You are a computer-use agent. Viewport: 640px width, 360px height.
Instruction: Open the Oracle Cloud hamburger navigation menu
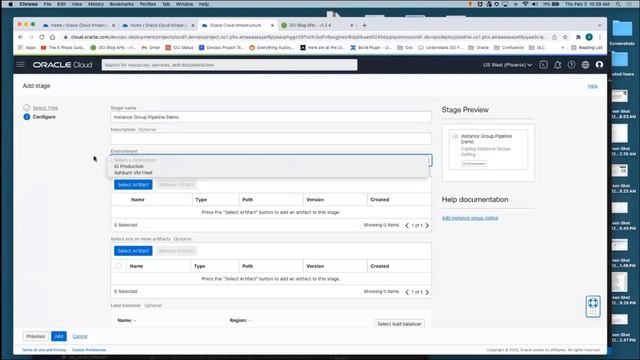20,64
